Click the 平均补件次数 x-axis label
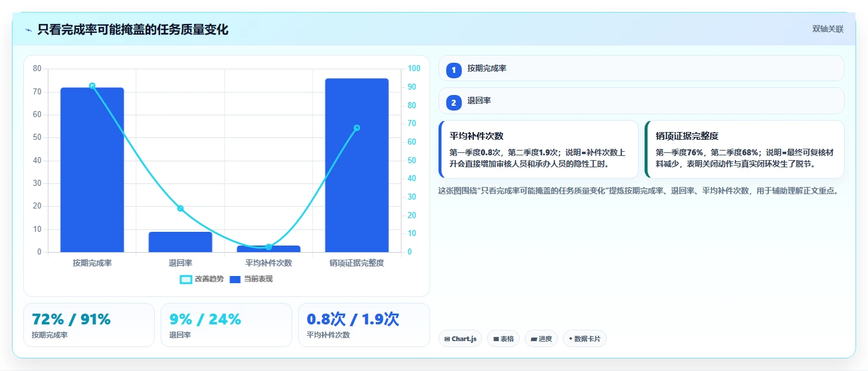 coord(269,263)
